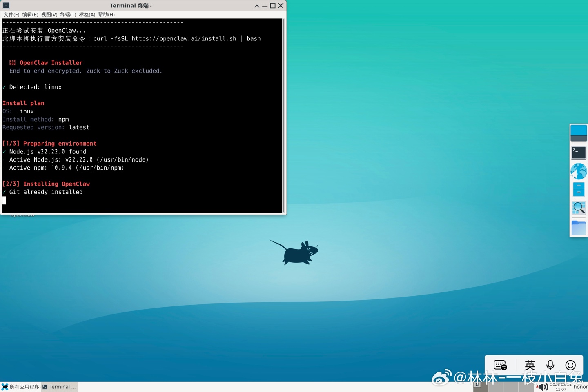This screenshot has height=392, width=588.
Task: Open the 视图(V) menu
Action: pos(49,14)
